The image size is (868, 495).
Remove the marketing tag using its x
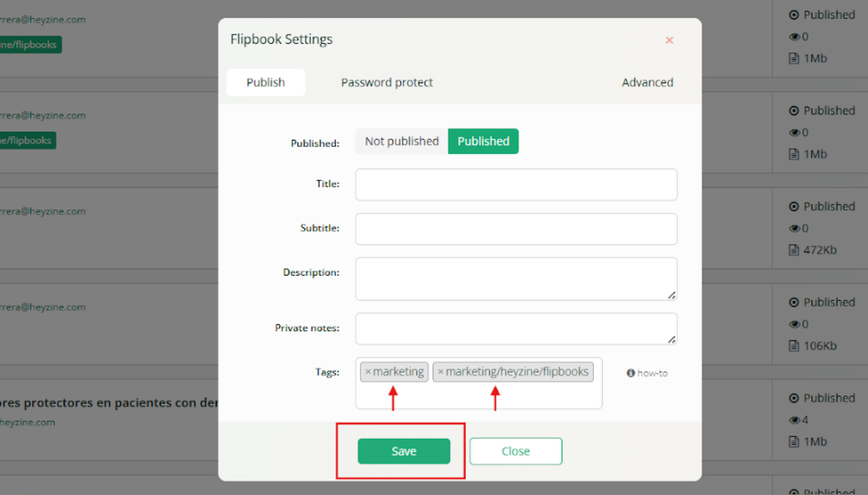368,372
